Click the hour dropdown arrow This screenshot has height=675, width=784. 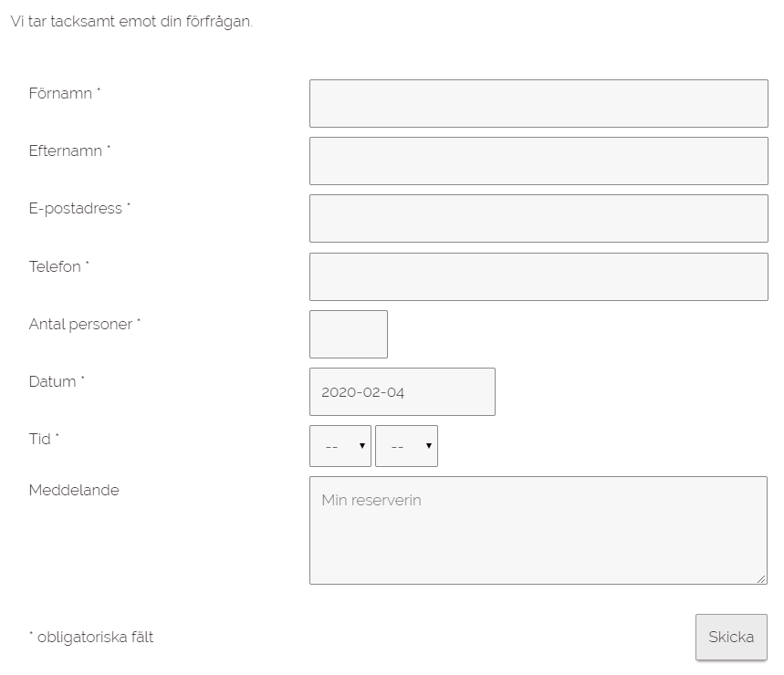pyautogui.click(x=362, y=446)
